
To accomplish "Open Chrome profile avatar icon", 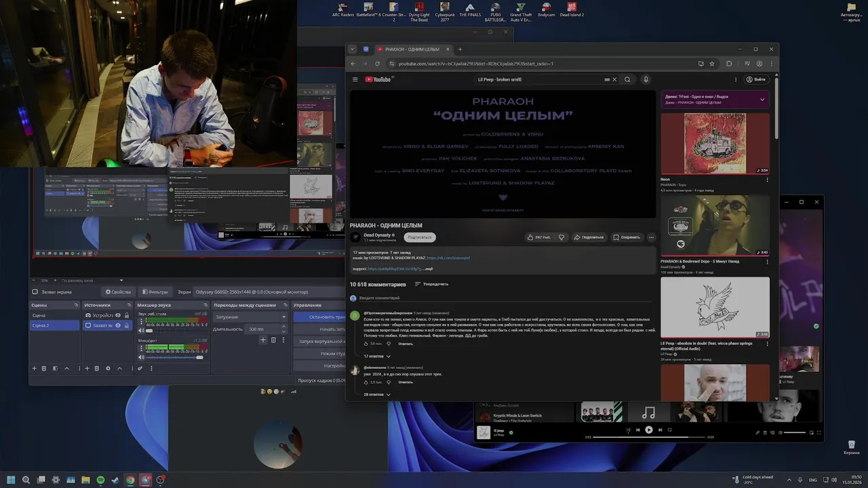I will tap(759, 64).
